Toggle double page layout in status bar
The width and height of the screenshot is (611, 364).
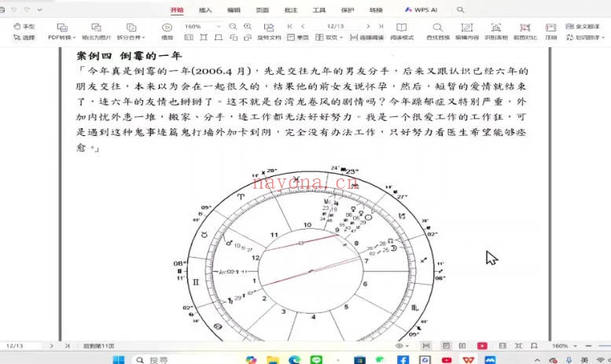pyautogui.click(x=462, y=346)
